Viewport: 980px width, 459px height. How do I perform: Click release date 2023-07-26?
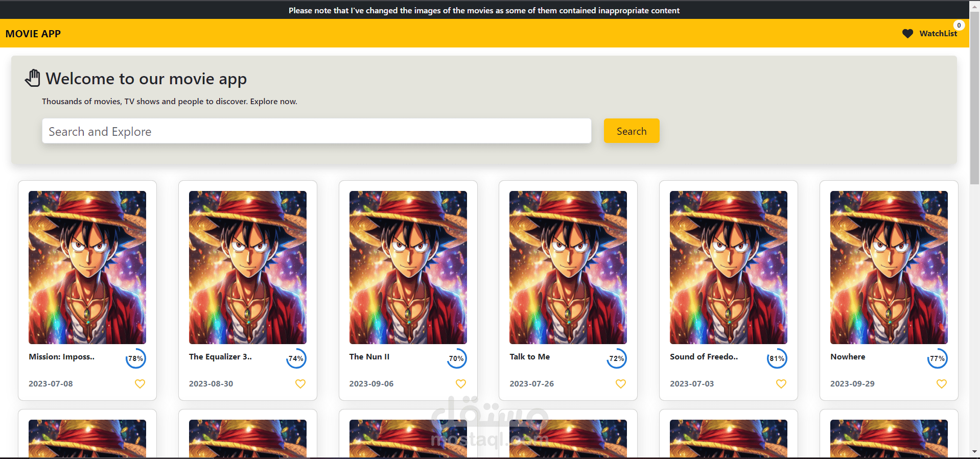click(532, 383)
